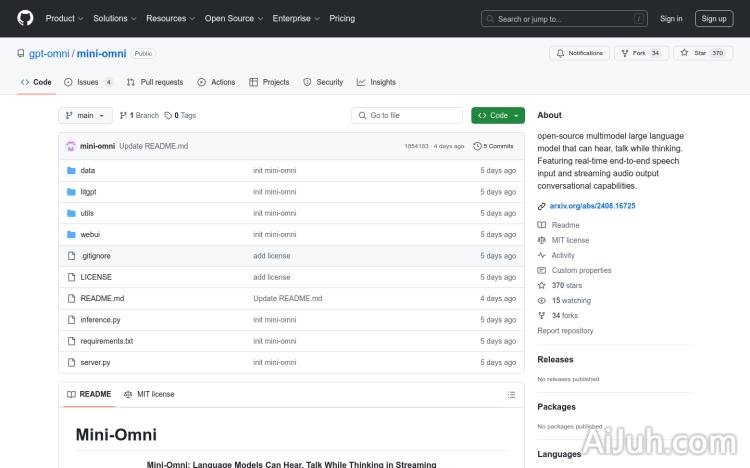Click the Fork repository button
This screenshot has width=750, height=468.
pos(639,53)
